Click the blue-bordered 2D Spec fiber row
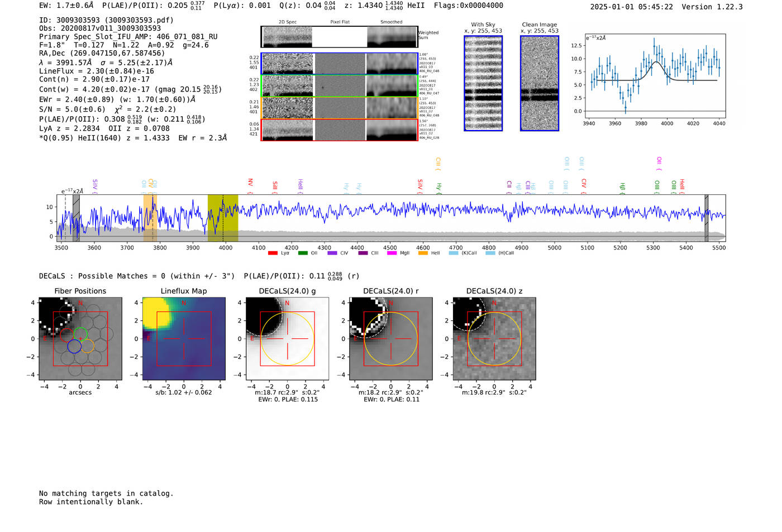Screen dimensions: 782x532 340,64
